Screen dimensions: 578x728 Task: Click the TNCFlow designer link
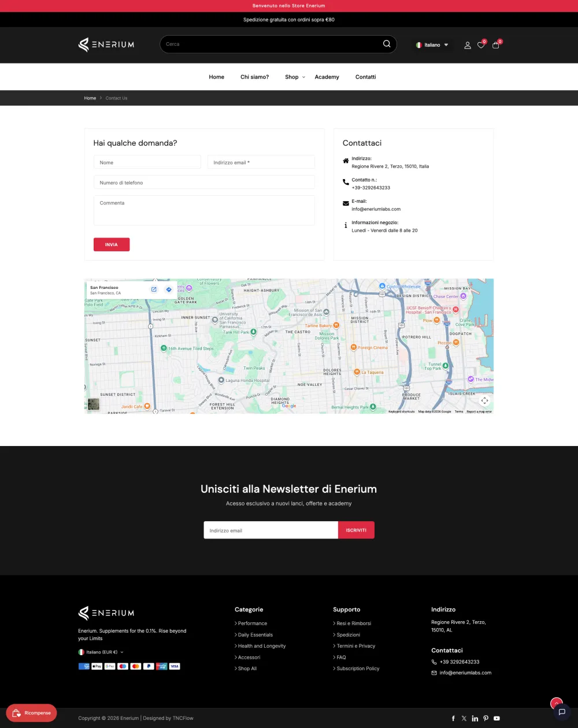point(183,718)
